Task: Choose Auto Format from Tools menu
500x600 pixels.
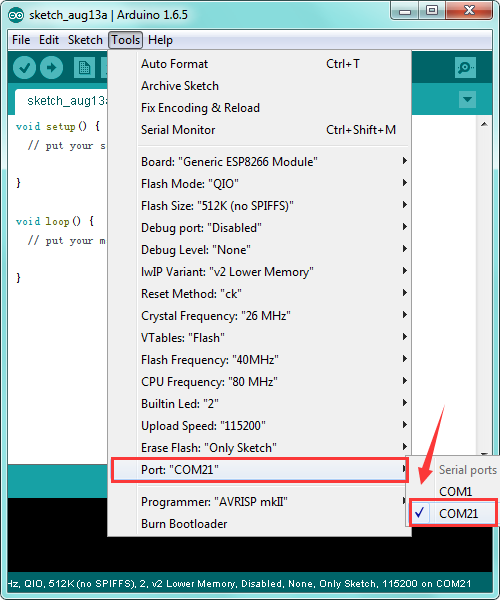Action: (259, 64)
